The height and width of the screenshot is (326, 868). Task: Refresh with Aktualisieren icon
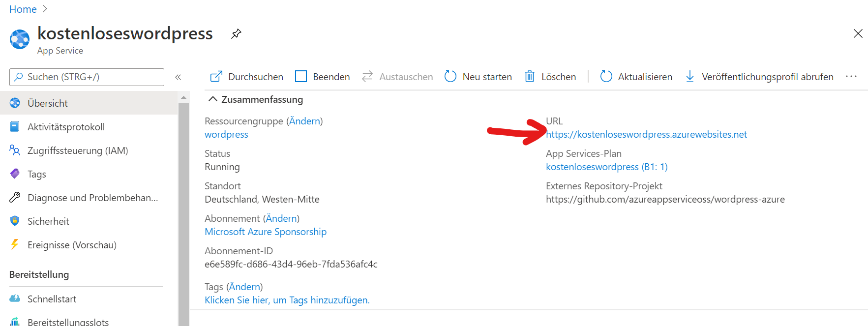pos(606,77)
